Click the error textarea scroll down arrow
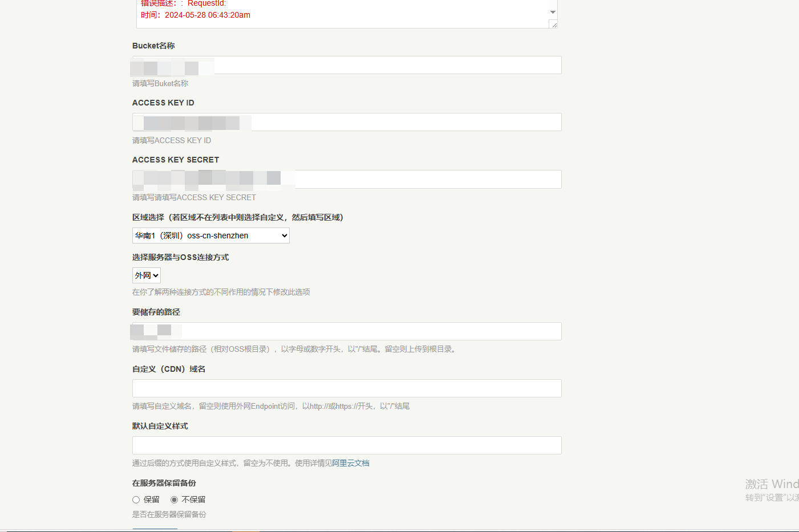The width and height of the screenshot is (799, 532). [x=553, y=12]
